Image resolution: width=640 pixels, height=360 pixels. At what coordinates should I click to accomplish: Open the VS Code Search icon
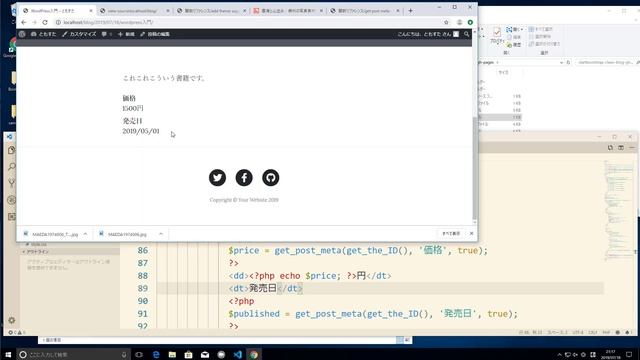coord(11,167)
